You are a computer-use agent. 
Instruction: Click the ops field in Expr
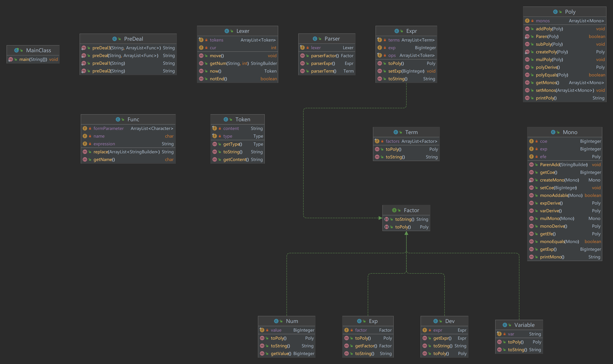(406, 55)
